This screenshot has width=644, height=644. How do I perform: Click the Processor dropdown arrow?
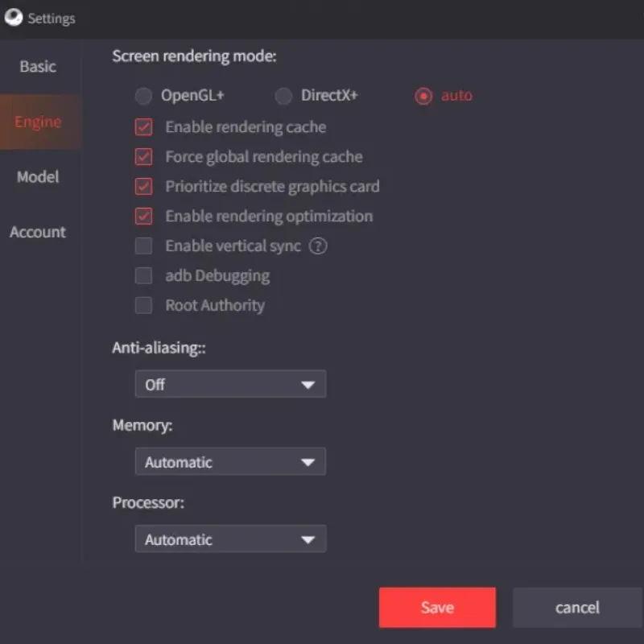(x=309, y=539)
